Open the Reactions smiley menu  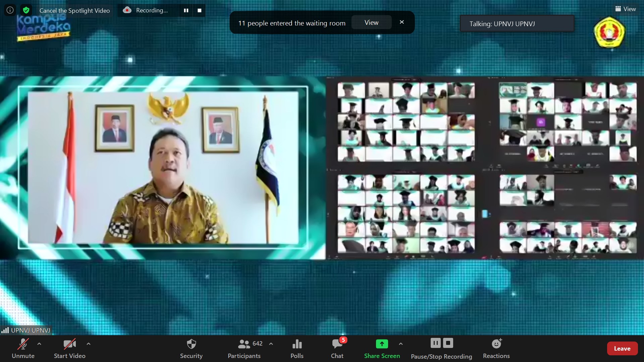click(x=496, y=348)
